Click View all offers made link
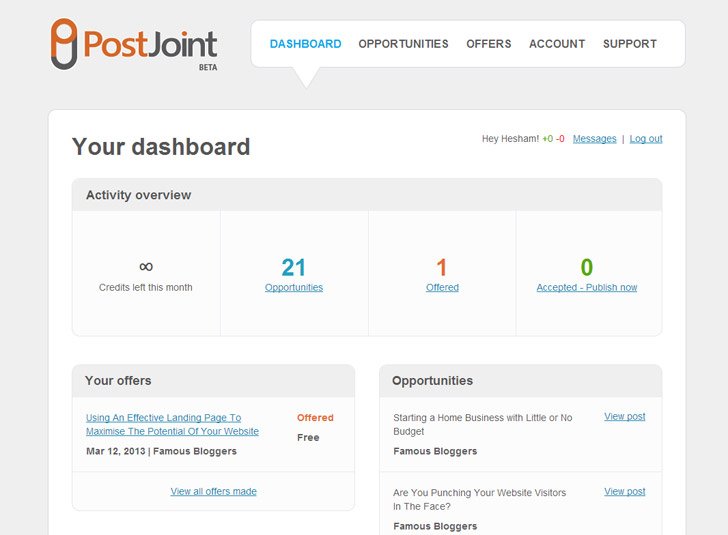Image resolution: width=728 pixels, height=535 pixels. coord(214,491)
